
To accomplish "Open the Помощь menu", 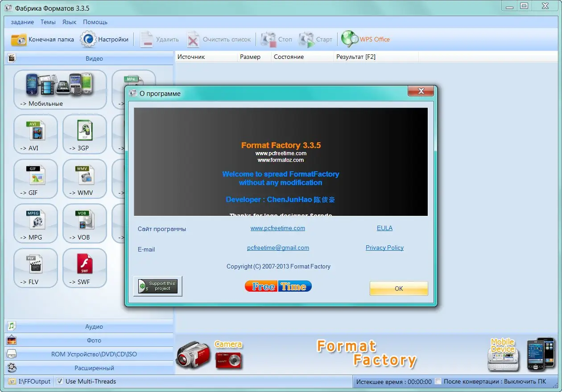I will 95,22.
